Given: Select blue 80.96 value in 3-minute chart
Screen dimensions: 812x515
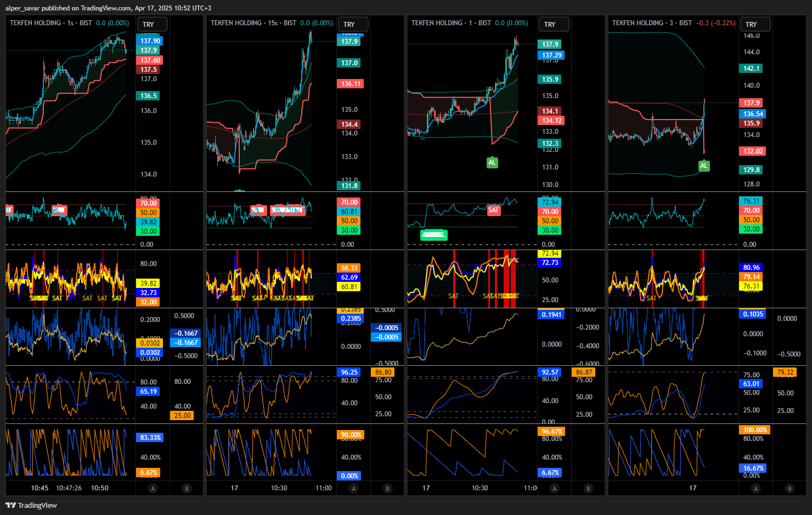Looking at the screenshot, I should (751, 268).
